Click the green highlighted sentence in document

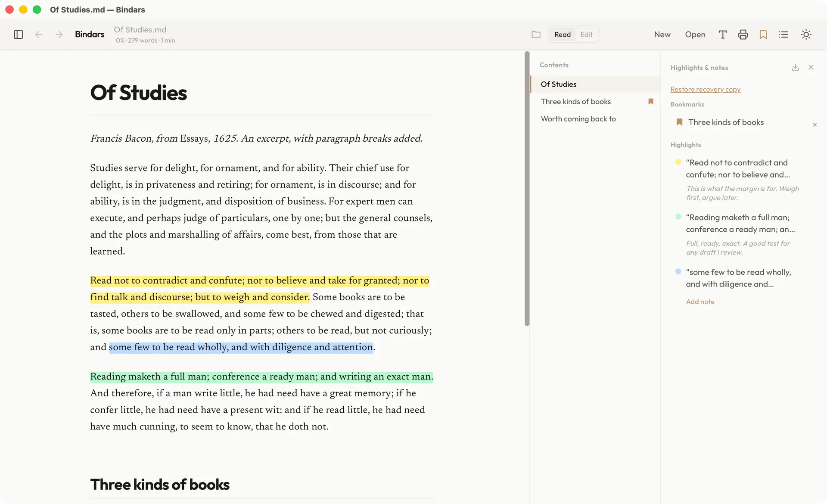(x=261, y=376)
